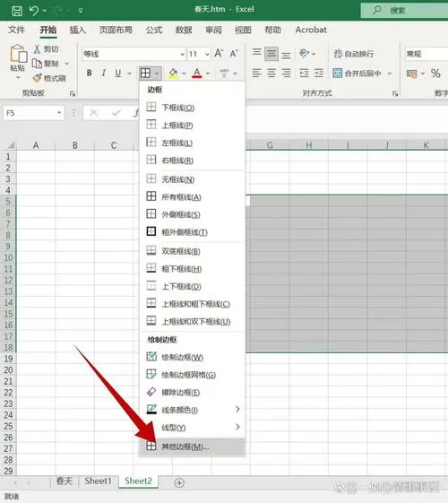448x503 pixels.
Task: Click the fill color bucket icon
Action: (x=173, y=74)
